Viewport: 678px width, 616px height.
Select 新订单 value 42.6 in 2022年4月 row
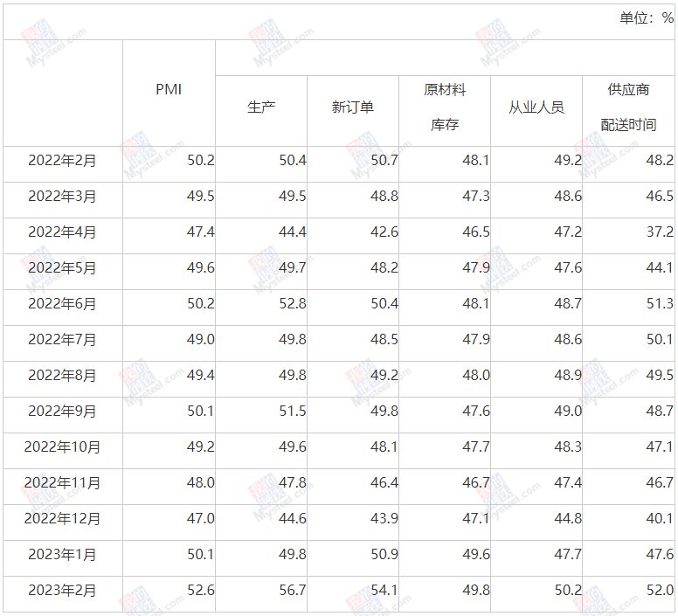click(384, 232)
